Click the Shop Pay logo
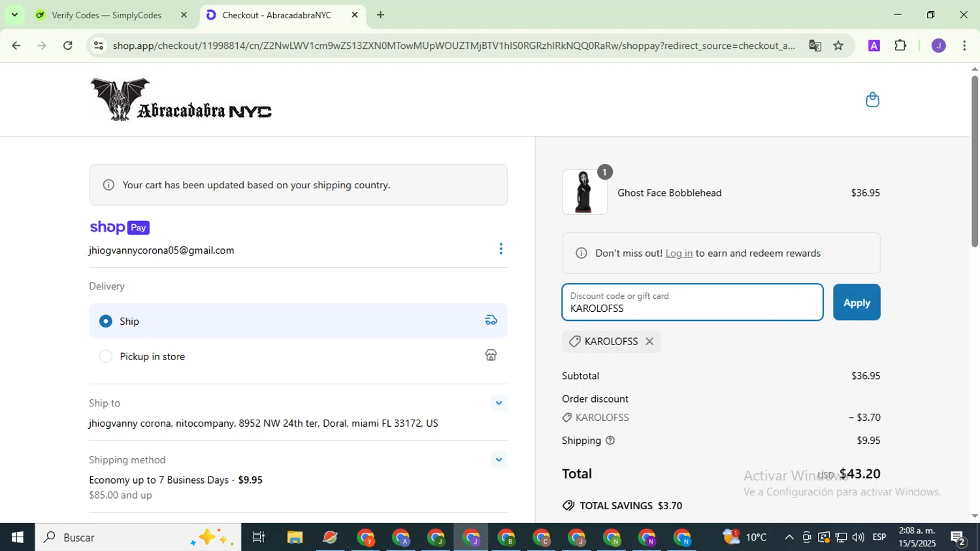The image size is (980, 551). [120, 227]
